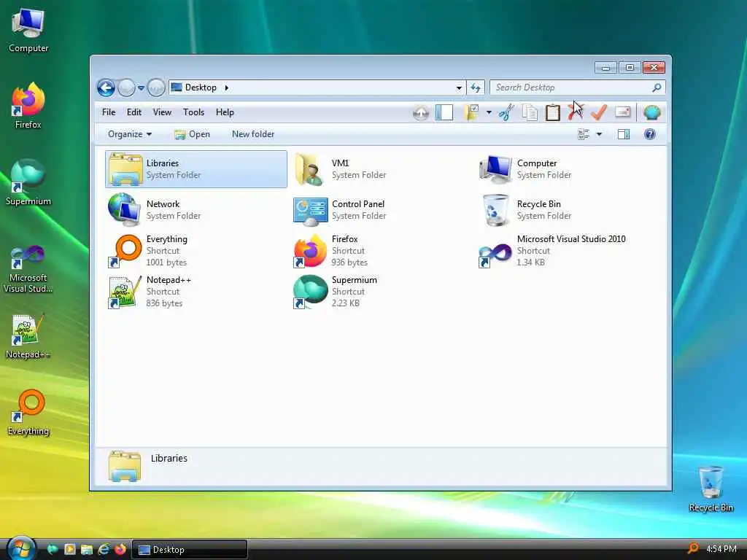Toggle the navigation pane toolbar icon
747x560 pixels.
pos(444,112)
